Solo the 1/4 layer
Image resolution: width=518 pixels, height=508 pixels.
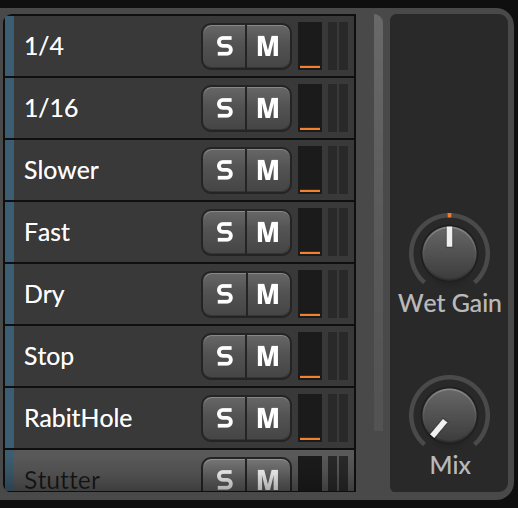[x=224, y=46]
